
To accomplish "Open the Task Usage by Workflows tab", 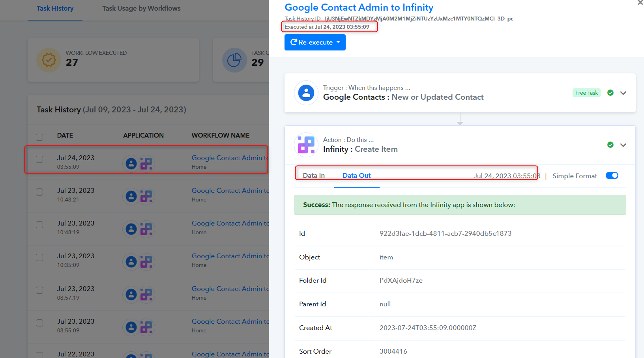I will pos(141,8).
